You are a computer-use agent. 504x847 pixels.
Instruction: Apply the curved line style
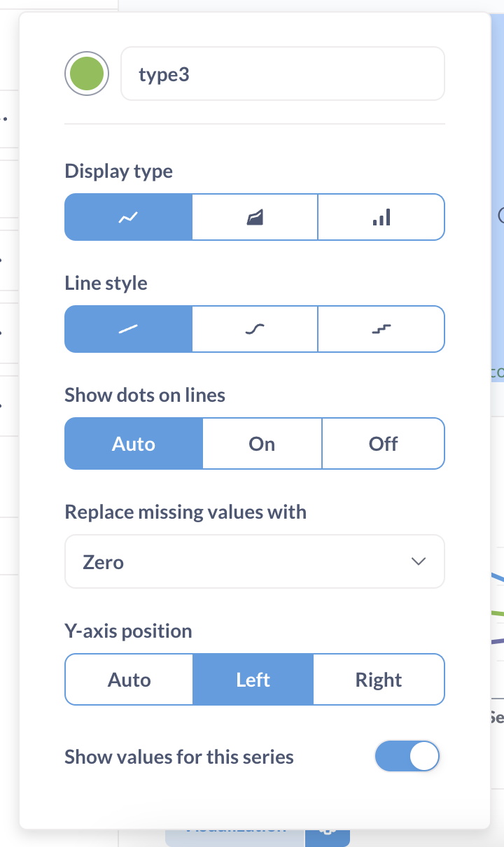point(255,328)
